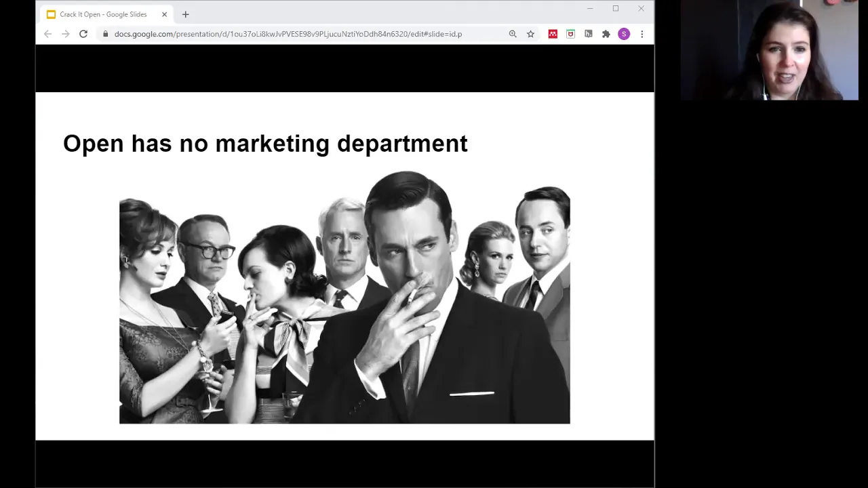The height and width of the screenshot is (488, 868).
Task: Bookmark this page with the star icon
Action: (530, 34)
